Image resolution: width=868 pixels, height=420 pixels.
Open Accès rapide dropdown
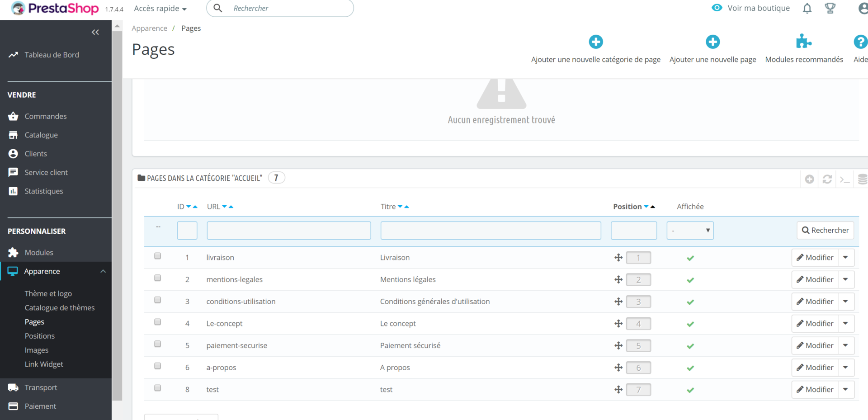click(x=160, y=9)
